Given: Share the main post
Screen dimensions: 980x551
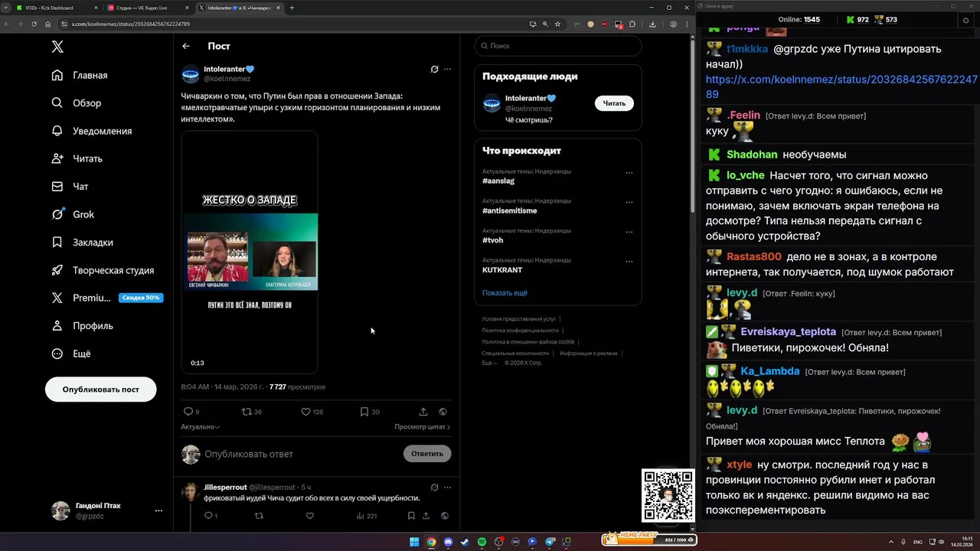Looking at the screenshot, I should pyautogui.click(x=423, y=412).
